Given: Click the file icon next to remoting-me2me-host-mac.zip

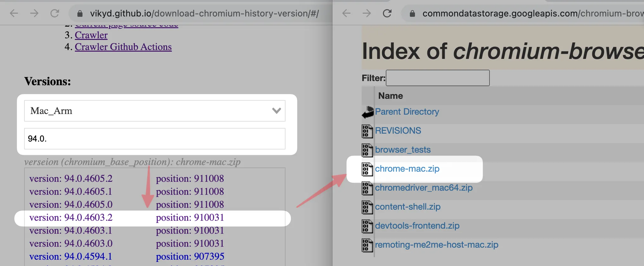Looking at the screenshot, I should [367, 245].
